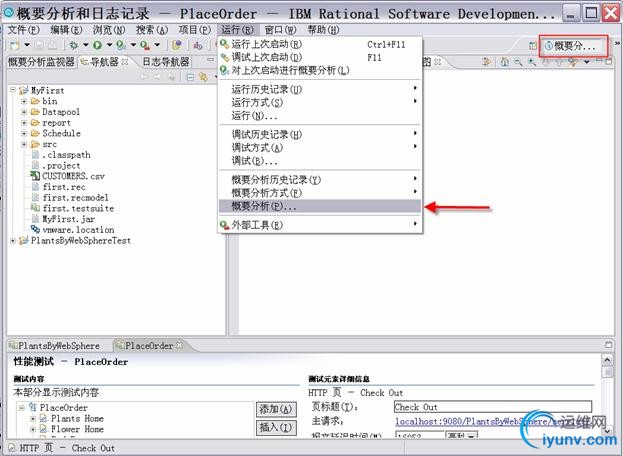Open the External Tools icon dropdown arrow
Viewport: 623px width, 456px height.
pos(157,45)
